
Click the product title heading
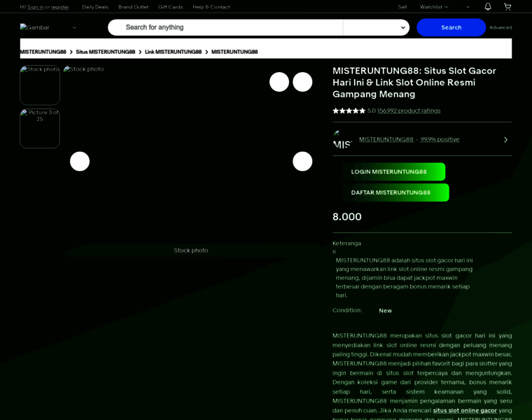pyautogui.click(x=414, y=83)
